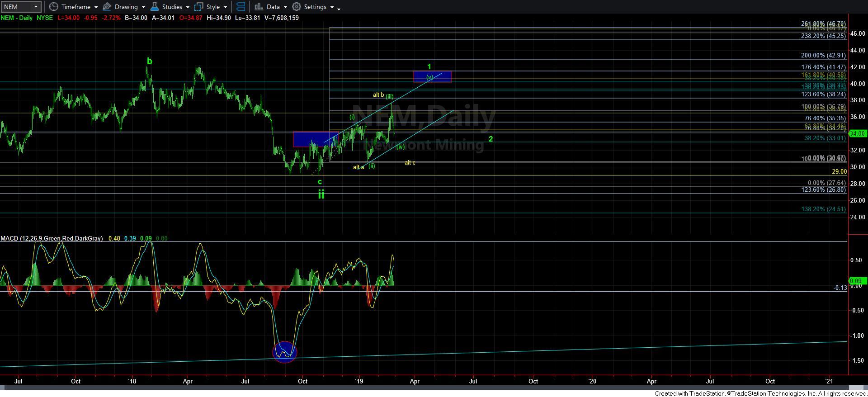
Task: Select the red circle on the MACD low
Action: click(x=285, y=352)
